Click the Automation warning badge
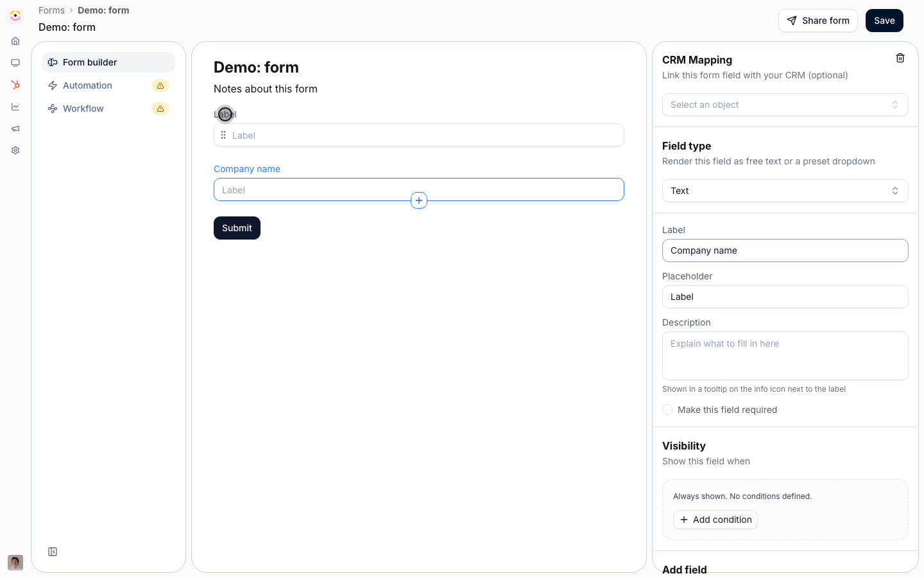Image resolution: width=924 pixels, height=578 pixels. pos(160,85)
